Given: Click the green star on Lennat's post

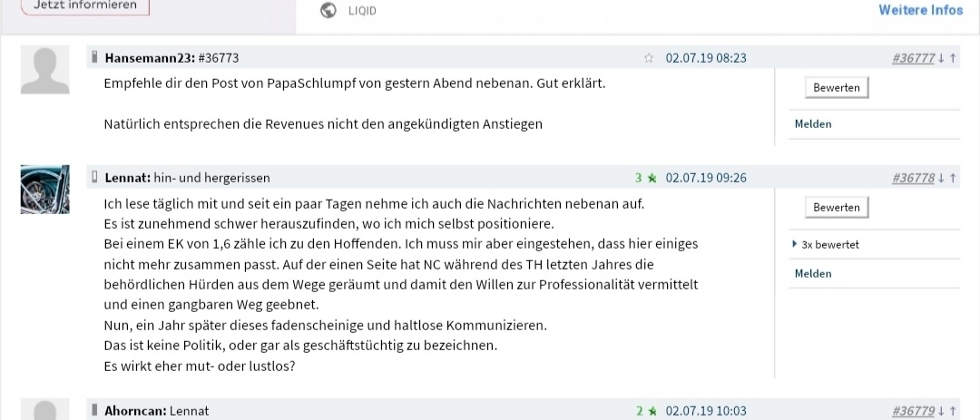Looking at the screenshot, I should point(652,178).
